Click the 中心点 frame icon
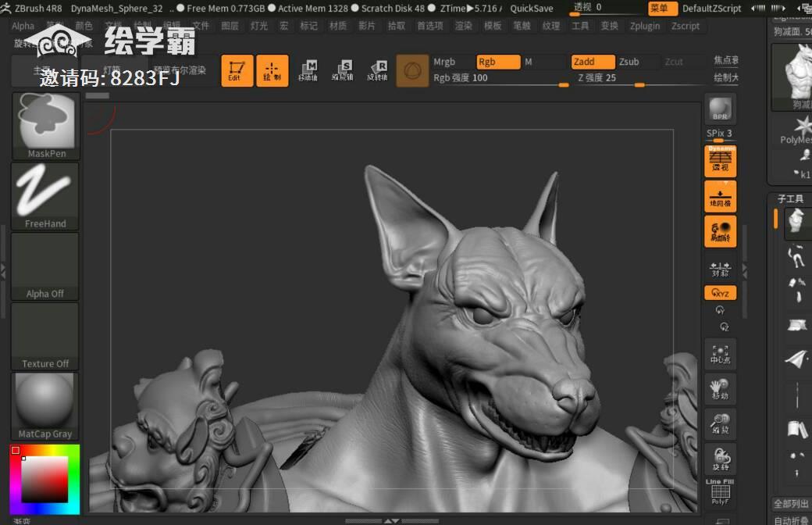The width and height of the screenshot is (812, 525). [x=720, y=355]
